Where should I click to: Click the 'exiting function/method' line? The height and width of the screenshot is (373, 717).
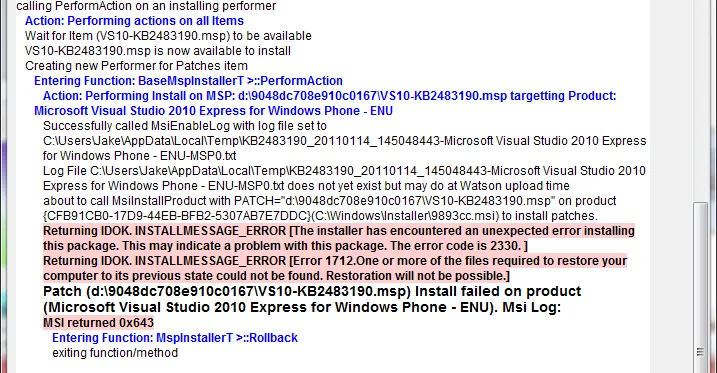click(x=115, y=353)
